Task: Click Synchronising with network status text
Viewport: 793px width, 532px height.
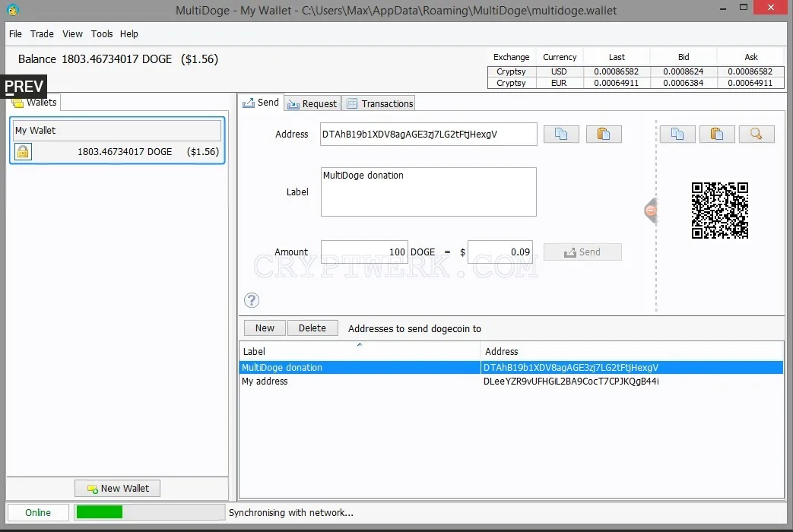Action: pos(290,512)
